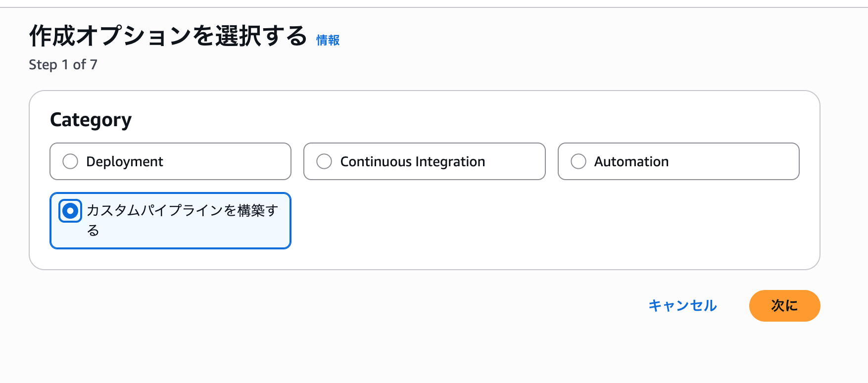Click the Automation label text
This screenshot has height=383, width=868.
[631, 162]
